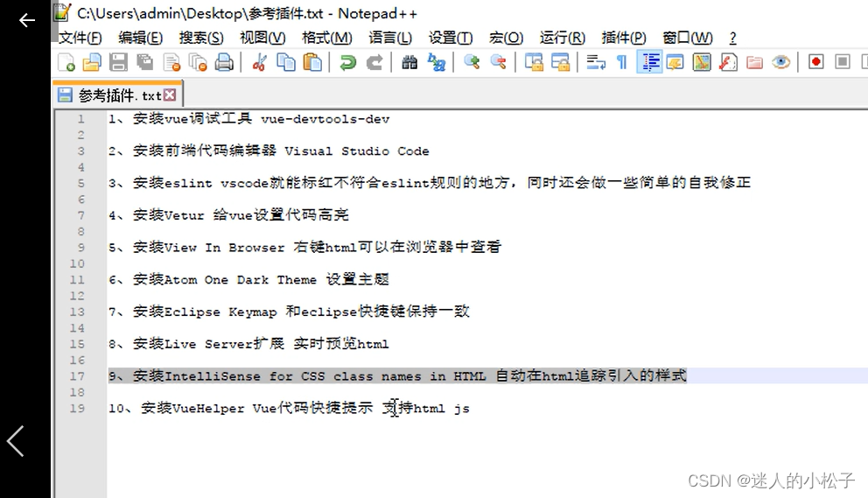Open the 设置(T) menu
The height and width of the screenshot is (498, 868).
[x=451, y=38]
